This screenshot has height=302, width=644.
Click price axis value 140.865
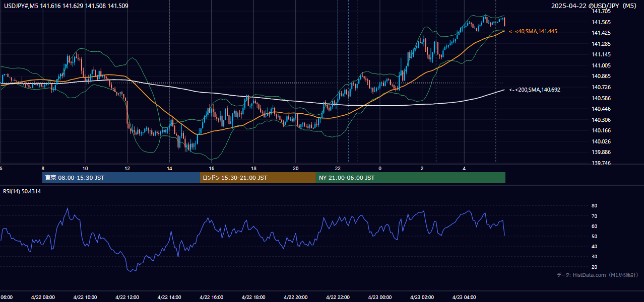(x=601, y=76)
